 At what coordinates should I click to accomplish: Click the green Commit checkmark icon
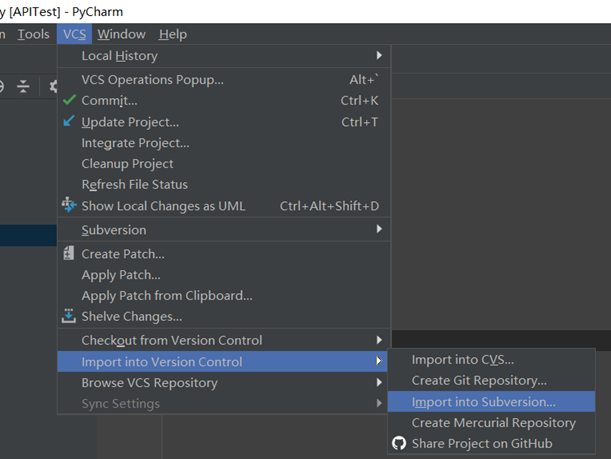69,100
